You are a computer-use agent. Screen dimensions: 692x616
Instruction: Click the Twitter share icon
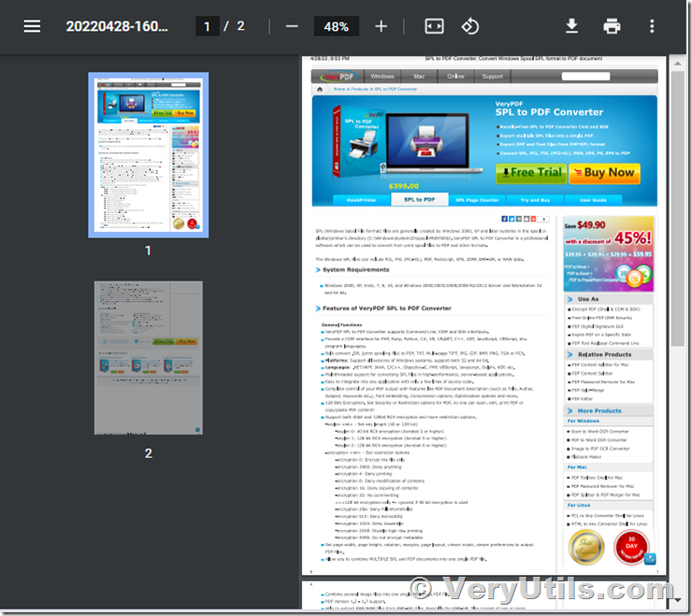coord(512,219)
